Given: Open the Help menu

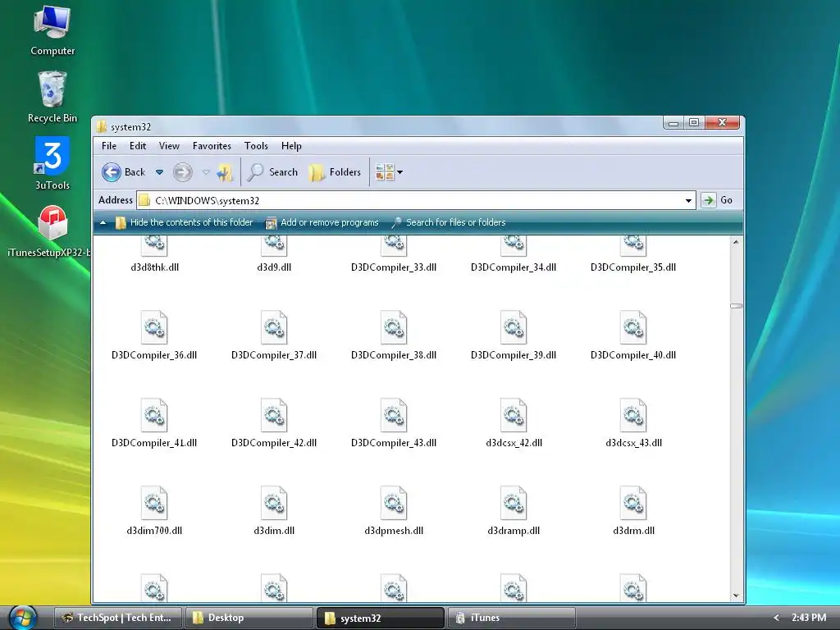Looking at the screenshot, I should [291, 146].
